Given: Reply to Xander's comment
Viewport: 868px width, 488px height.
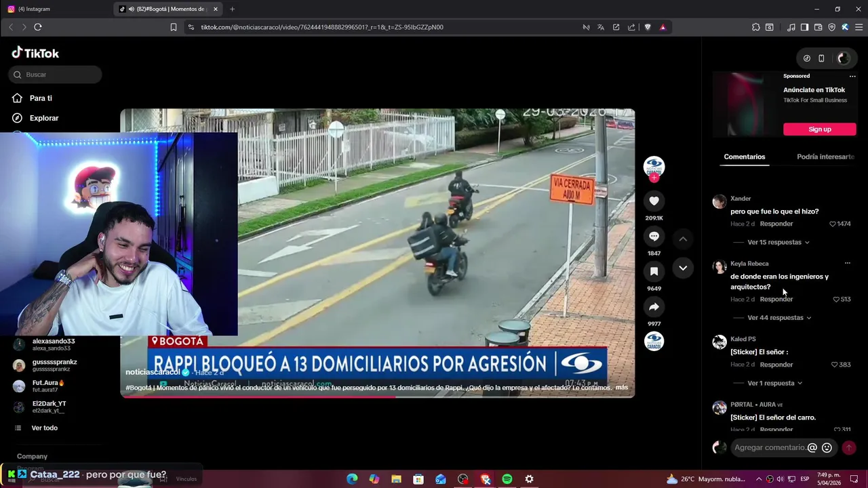Looking at the screenshot, I should (776, 224).
